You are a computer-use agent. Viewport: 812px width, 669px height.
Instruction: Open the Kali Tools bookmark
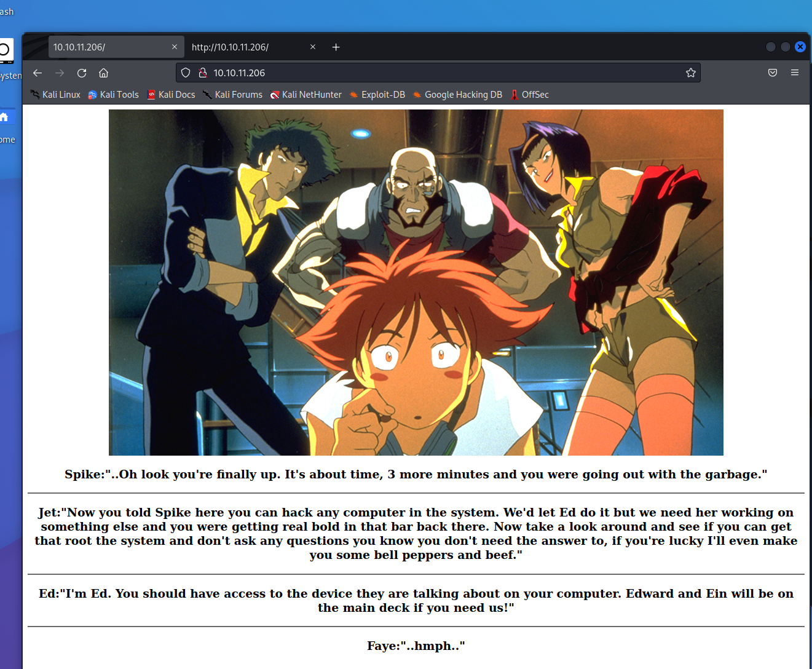[113, 95]
